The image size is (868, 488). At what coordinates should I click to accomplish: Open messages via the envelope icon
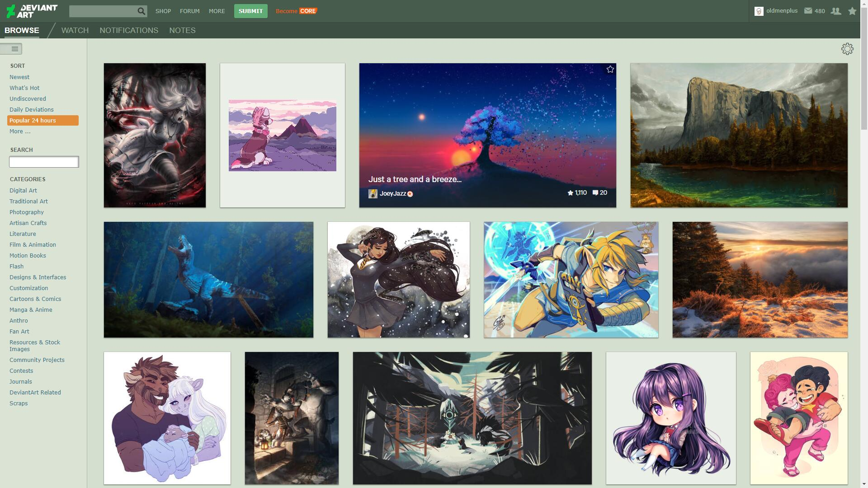(808, 11)
